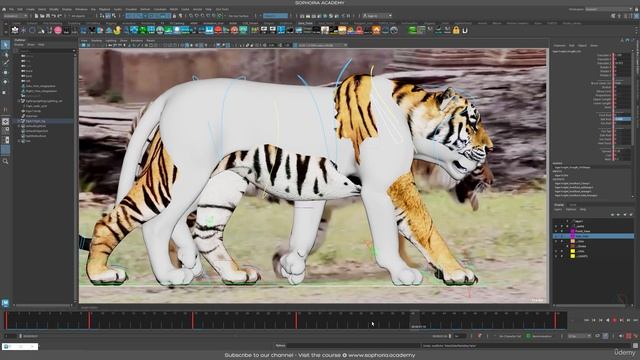Open the Sign In account dropdown
Viewport: 640px width, 360px height.
tap(377, 16)
